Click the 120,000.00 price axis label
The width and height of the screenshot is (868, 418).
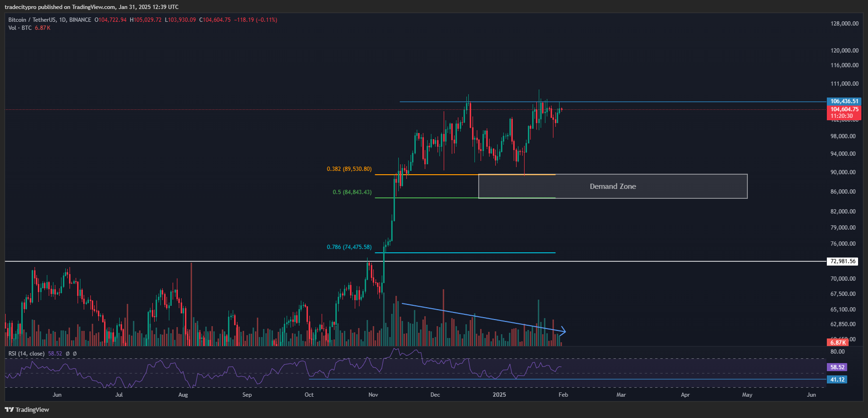(844, 51)
